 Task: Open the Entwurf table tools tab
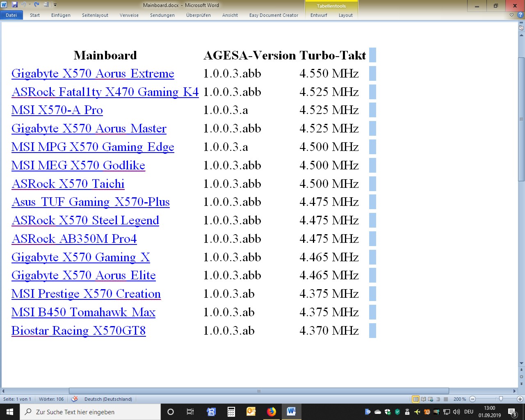pos(319,15)
